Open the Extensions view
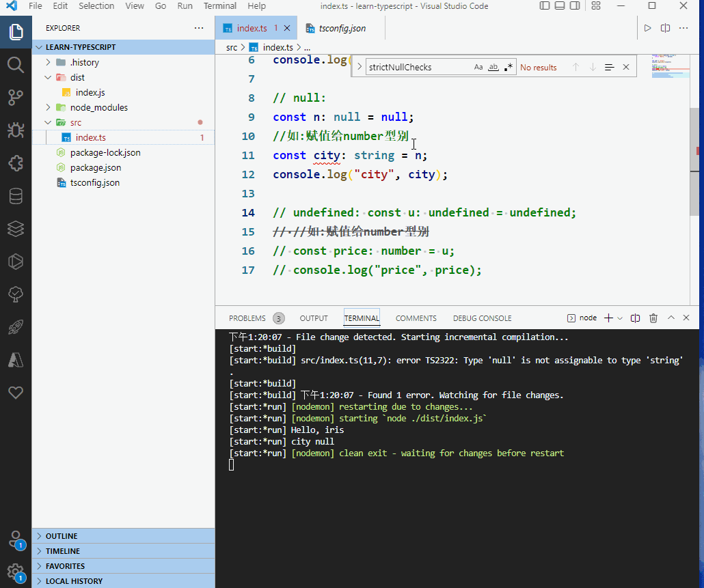The height and width of the screenshot is (588, 704). point(16,163)
